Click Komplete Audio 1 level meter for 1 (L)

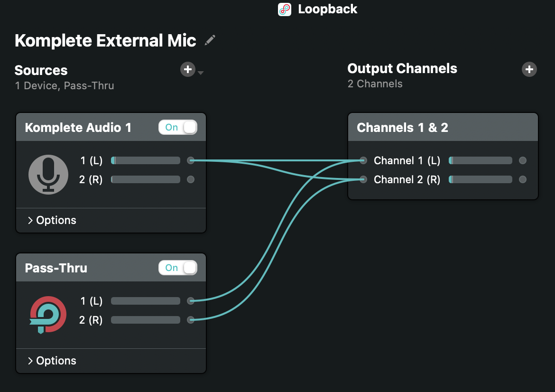click(146, 160)
